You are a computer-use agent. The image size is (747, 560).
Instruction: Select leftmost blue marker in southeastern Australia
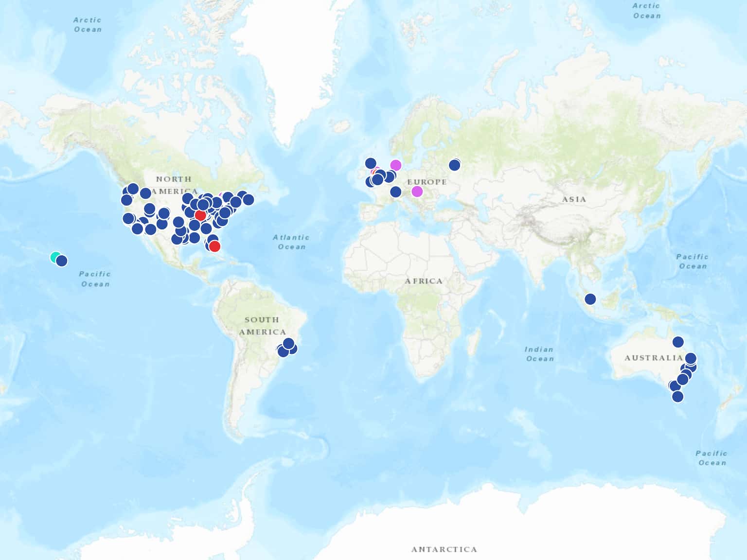tap(674, 386)
